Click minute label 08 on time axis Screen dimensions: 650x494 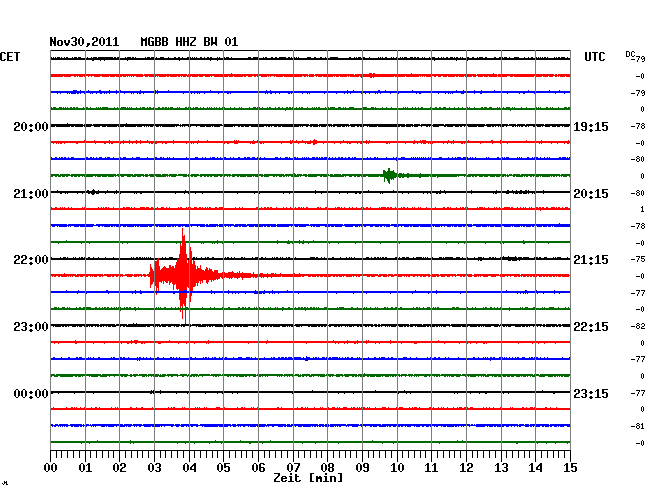[327, 467]
